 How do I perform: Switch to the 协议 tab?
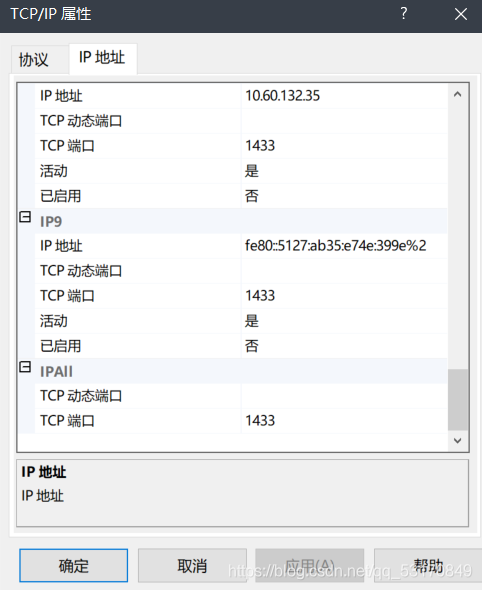pyautogui.click(x=34, y=59)
